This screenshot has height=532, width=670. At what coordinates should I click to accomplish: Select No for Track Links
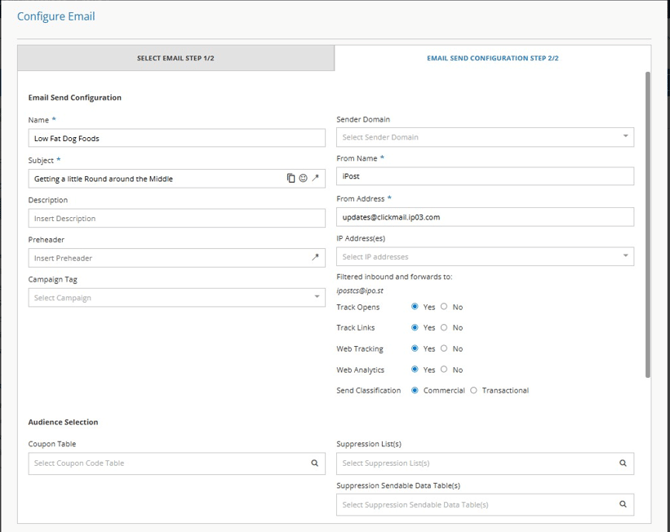pos(444,327)
